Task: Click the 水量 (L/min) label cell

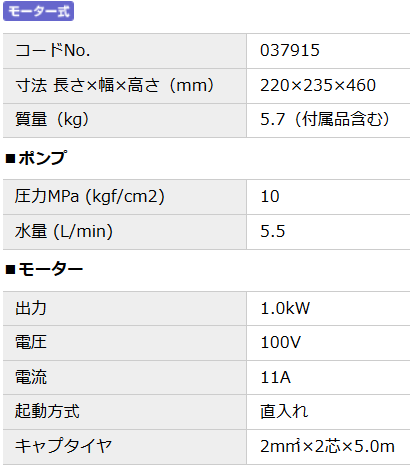Action: (125, 232)
